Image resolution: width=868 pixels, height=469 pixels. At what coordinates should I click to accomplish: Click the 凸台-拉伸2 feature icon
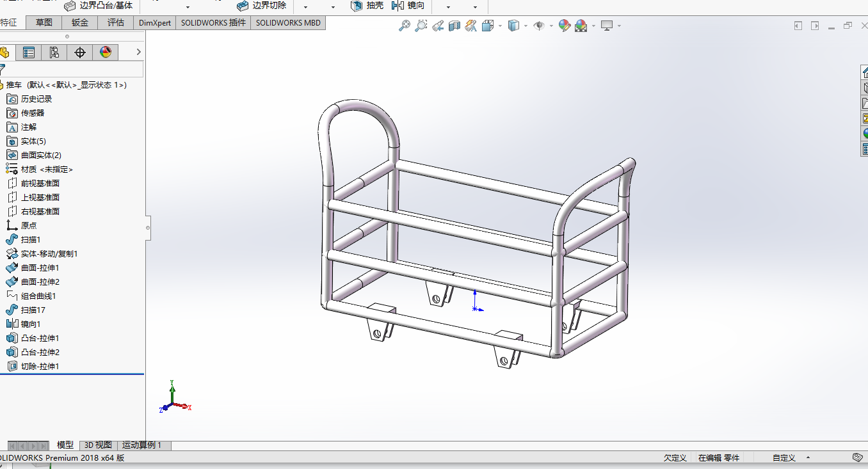click(x=12, y=353)
